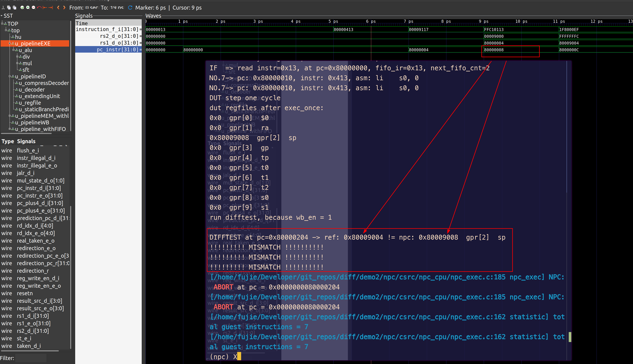Select highlighted pc_instr[31:0] signal
Viewport: 633px width, 364px height.
coord(108,50)
